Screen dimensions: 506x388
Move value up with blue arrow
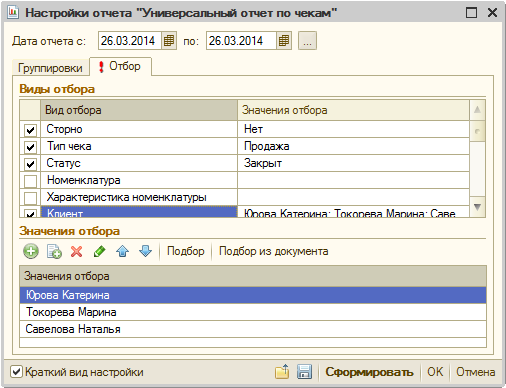coord(123,251)
